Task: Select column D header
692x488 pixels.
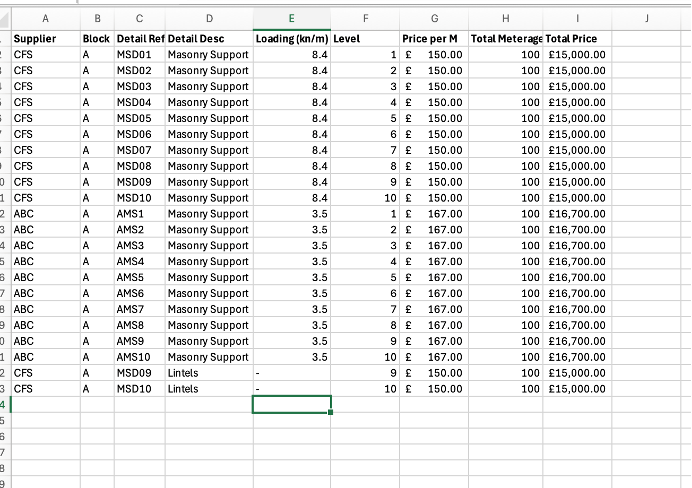Action: pyautogui.click(x=209, y=19)
